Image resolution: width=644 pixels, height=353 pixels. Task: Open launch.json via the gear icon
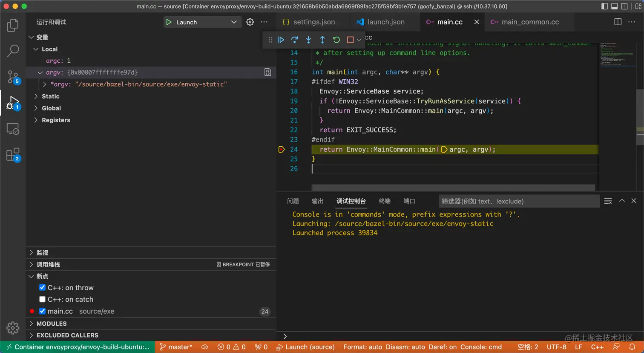pyautogui.click(x=250, y=22)
